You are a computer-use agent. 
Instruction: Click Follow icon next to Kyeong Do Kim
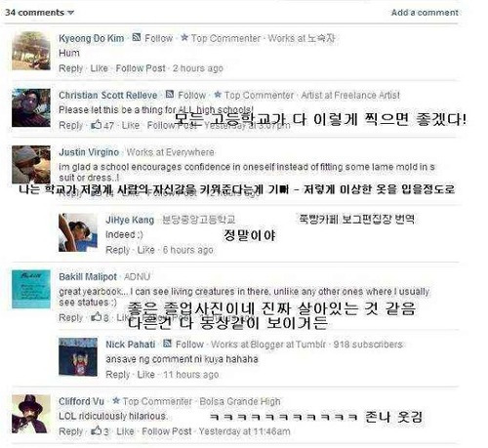click(137, 37)
